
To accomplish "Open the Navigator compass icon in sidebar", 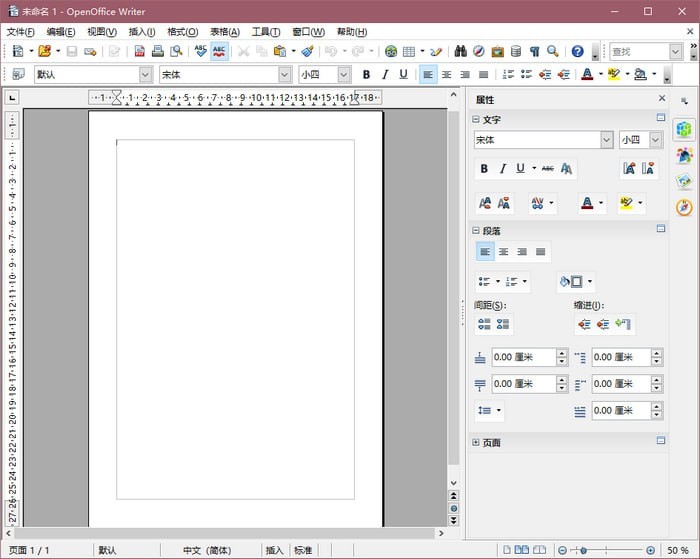I will 684,207.
